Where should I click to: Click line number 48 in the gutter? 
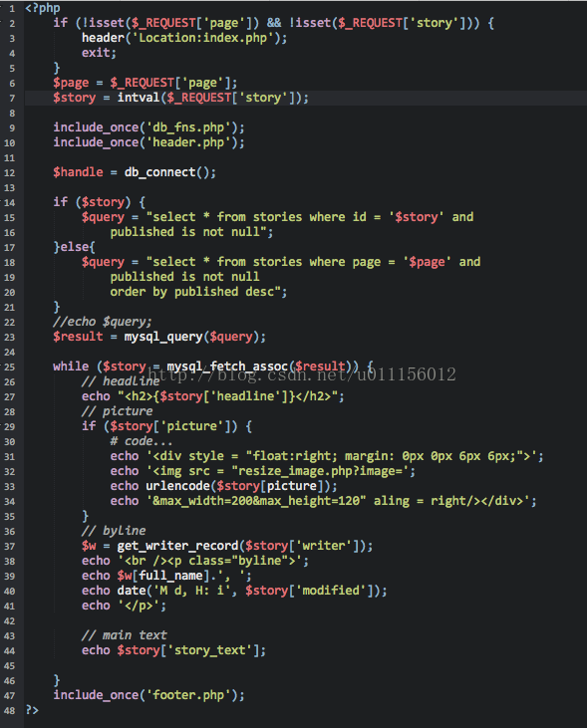pos(9,711)
